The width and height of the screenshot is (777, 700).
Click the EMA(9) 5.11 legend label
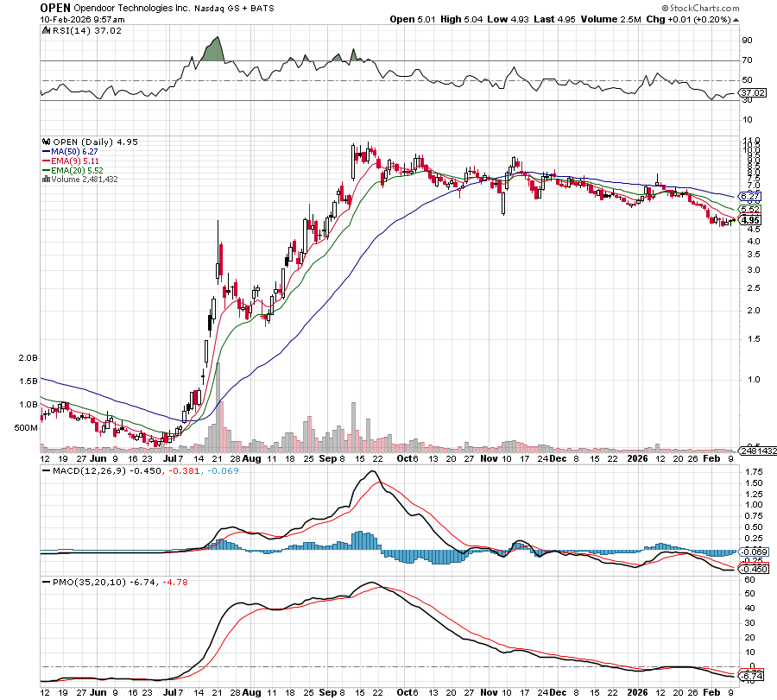point(75,161)
